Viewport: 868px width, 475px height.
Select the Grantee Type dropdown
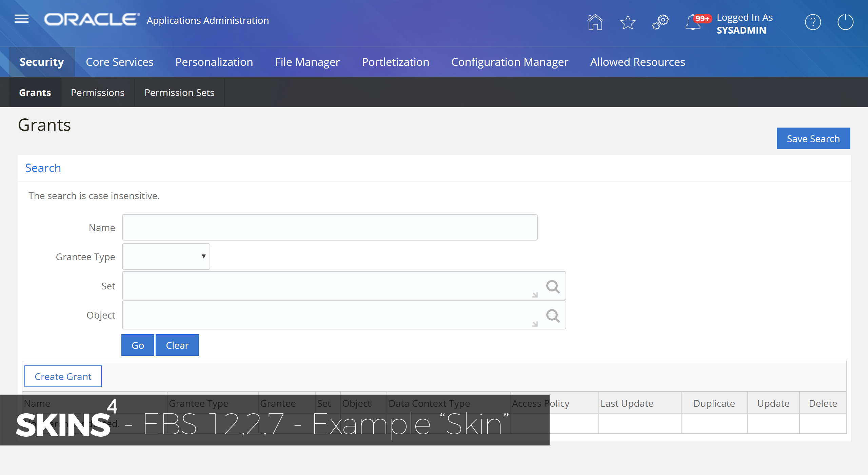166,256
